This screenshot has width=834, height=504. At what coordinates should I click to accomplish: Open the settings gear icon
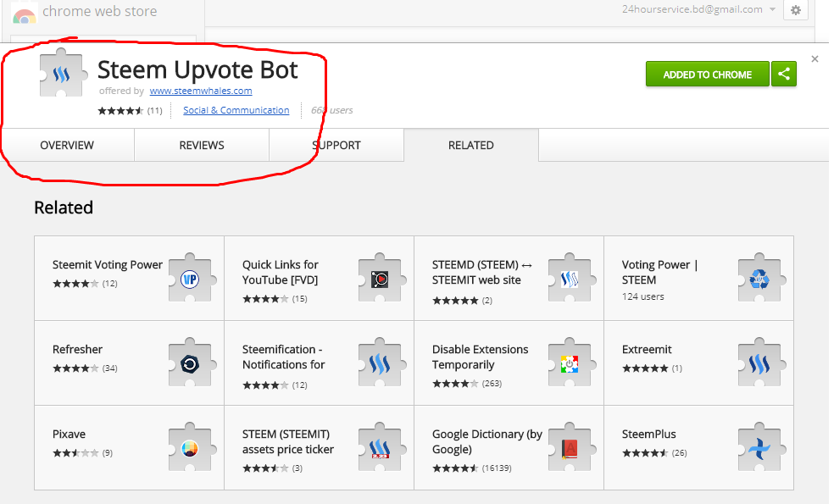pos(796,10)
